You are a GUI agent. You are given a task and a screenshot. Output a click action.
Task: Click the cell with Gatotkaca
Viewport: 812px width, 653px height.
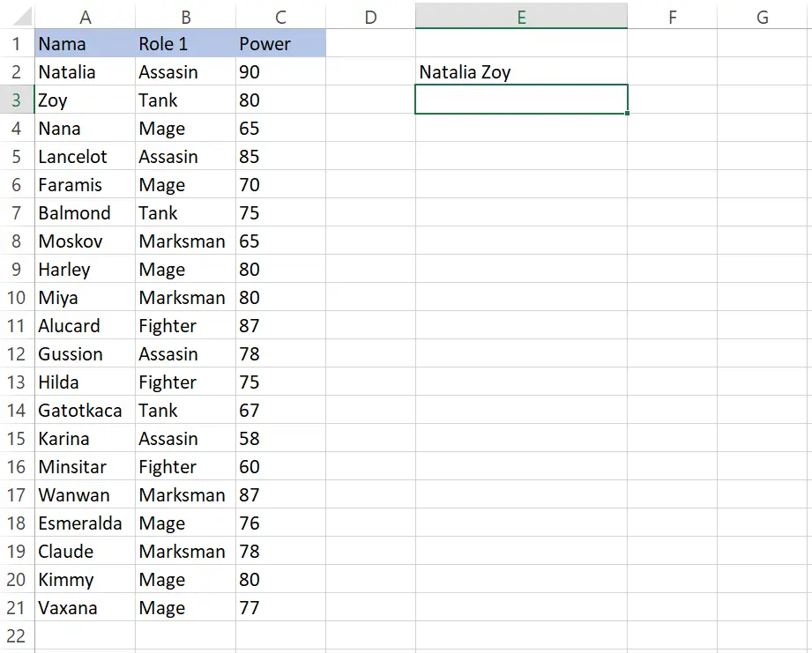click(85, 411)
